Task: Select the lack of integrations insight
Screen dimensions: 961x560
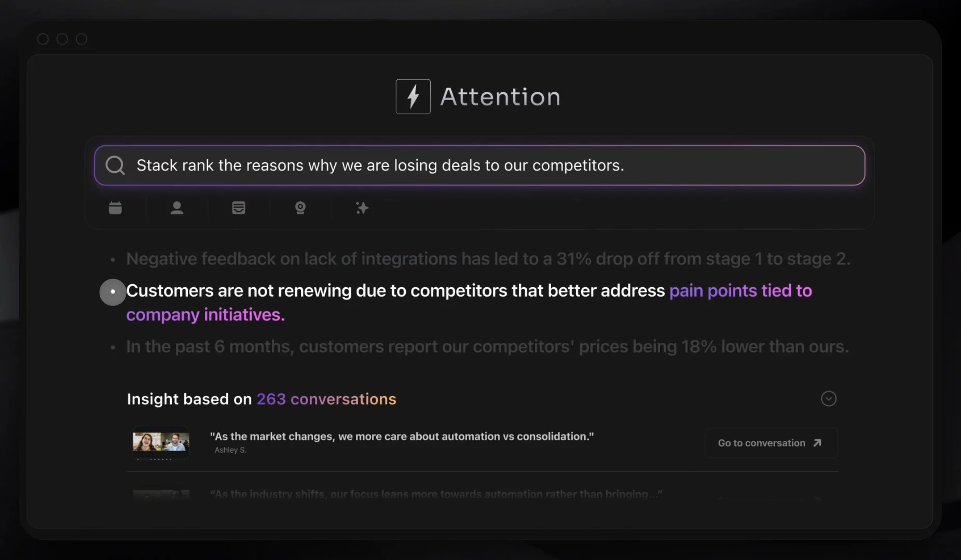Action: (x=488, y=259)
